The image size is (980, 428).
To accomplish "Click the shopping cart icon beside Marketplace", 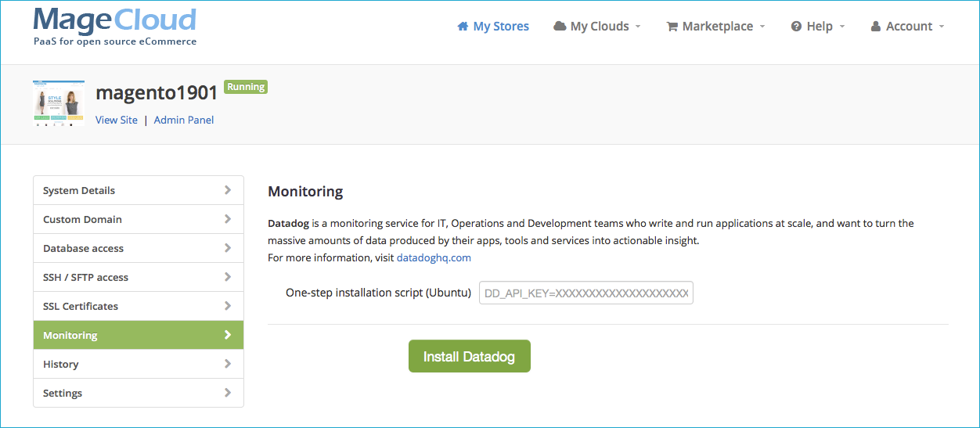I will [672, 26].
